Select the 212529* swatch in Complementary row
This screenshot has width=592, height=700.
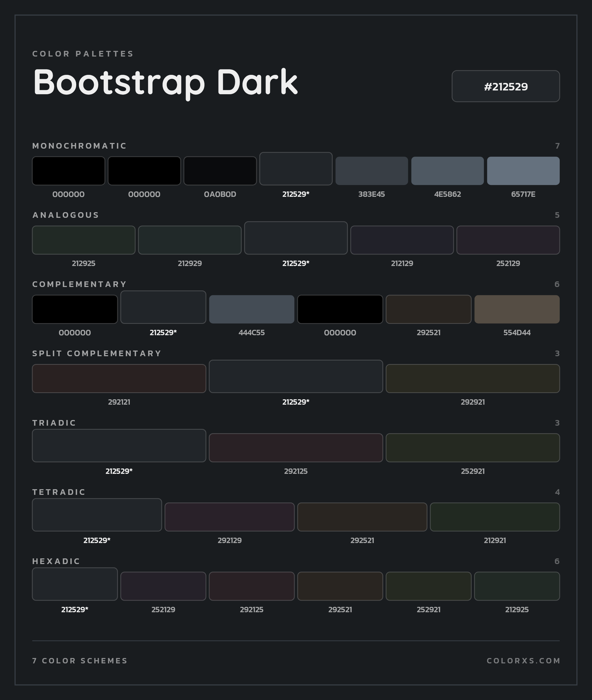click(x=163, y=307)
